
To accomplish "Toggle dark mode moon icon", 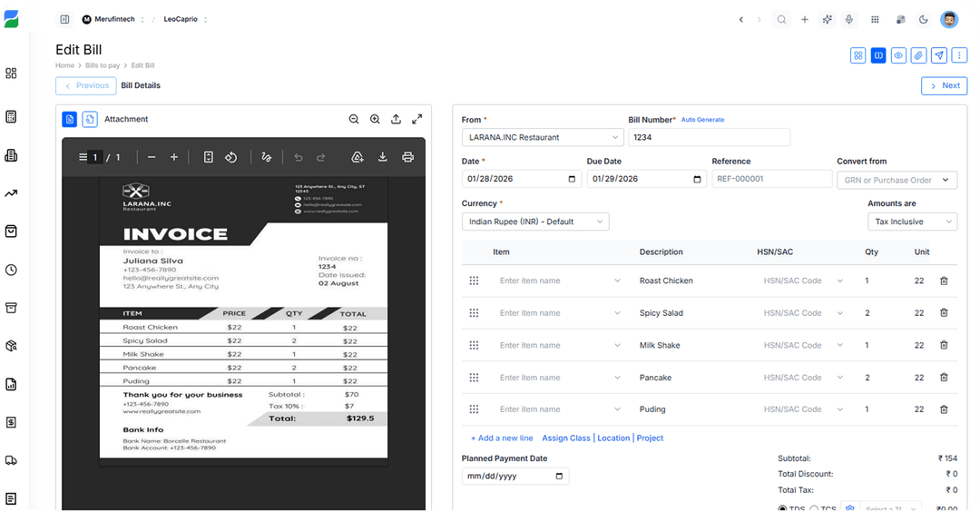I will (923, 19).
